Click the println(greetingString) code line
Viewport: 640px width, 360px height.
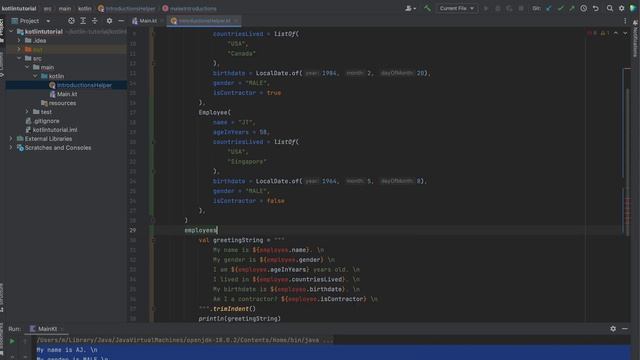(x=240, y=319)
